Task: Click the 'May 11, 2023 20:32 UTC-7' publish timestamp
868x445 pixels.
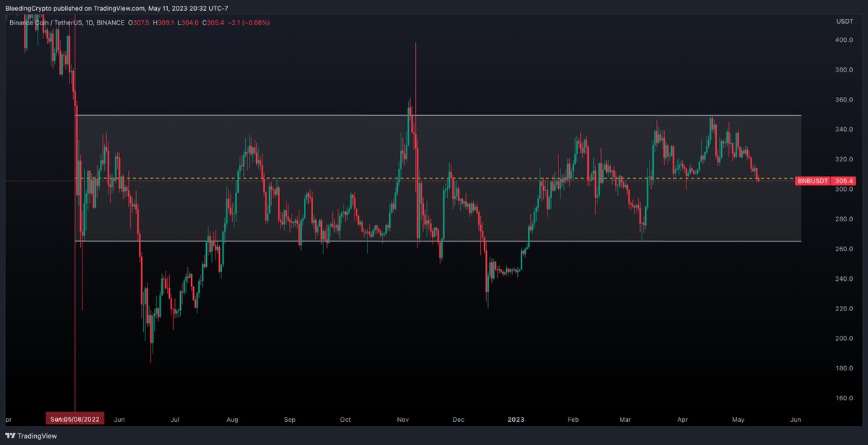Action: [x=190, y=9]
